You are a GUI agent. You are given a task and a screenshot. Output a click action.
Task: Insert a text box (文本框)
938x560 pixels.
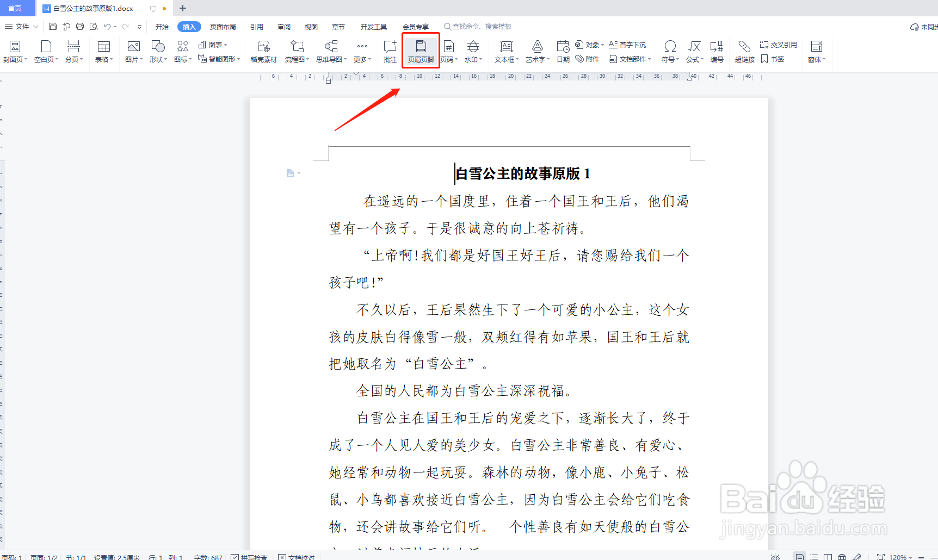[x=507, y=52]
